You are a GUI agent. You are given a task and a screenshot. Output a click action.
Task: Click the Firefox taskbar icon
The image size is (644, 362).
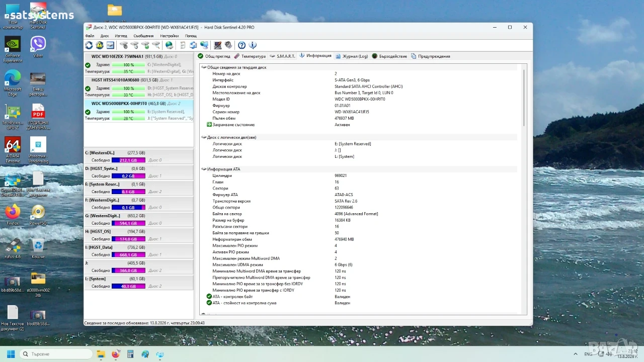click(116, 354)
